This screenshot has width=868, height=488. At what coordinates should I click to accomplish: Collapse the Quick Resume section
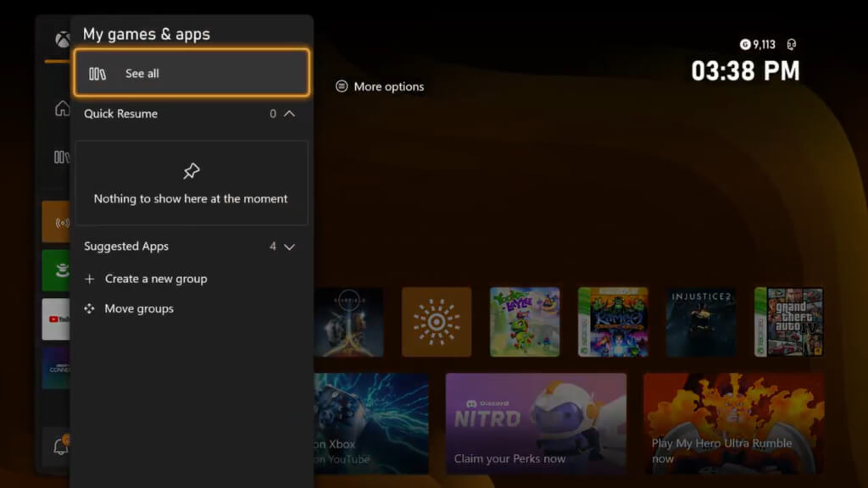coord(289,114)
